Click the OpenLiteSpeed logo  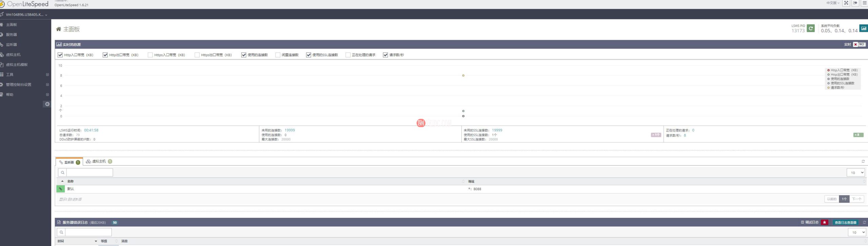point(24,4)
